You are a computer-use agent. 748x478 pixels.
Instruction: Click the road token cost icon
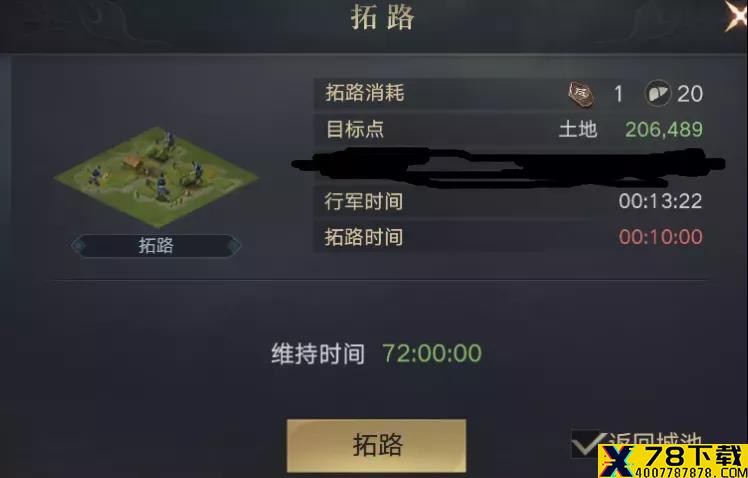[581, 94]
